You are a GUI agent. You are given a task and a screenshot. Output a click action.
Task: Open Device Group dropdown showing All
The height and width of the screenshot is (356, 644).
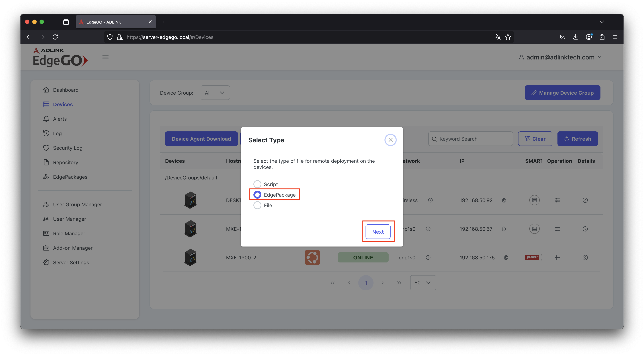tap(215, 93)
